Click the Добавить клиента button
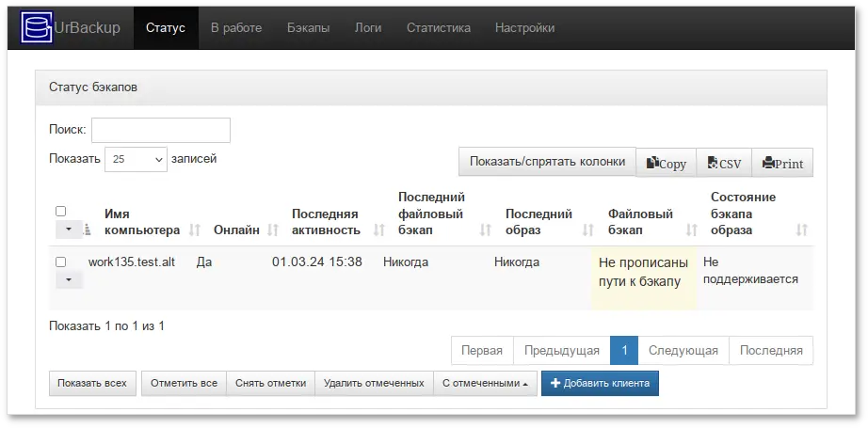Viewport: 868px width, 428px height. click(600, 383)
